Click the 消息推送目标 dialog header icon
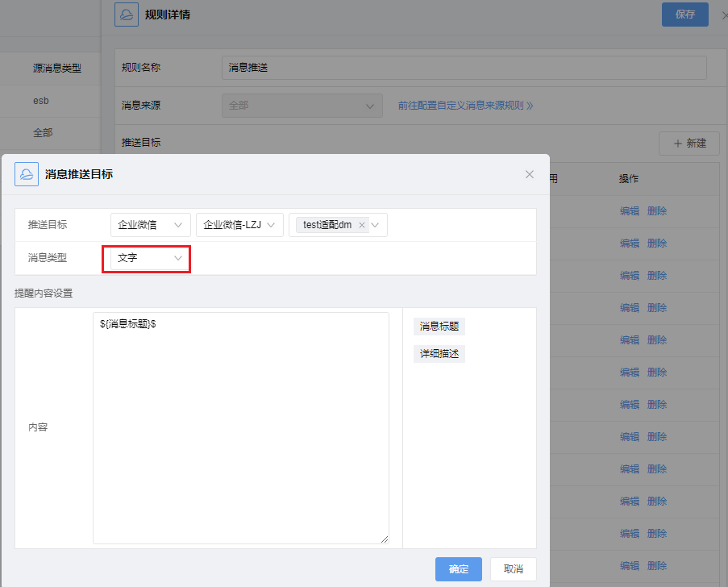Image resolution: width=728 pixels, height=587 pixels. point(27,174)
